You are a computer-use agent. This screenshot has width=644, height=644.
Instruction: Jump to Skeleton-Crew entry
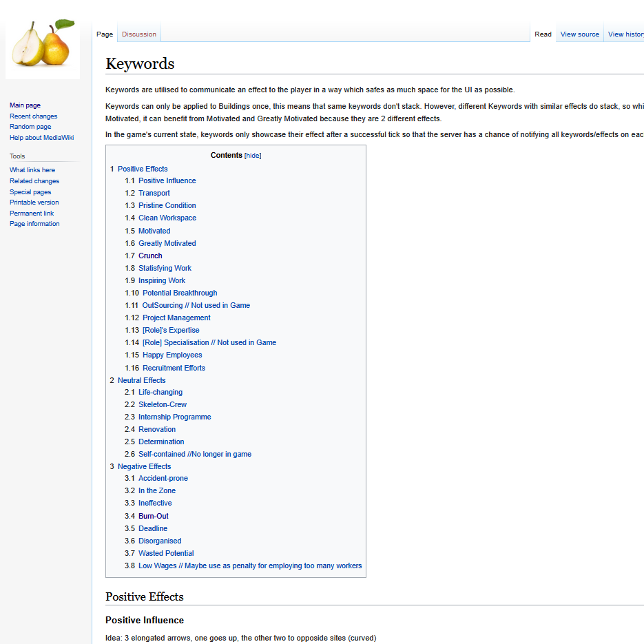(x=163, y=404)
